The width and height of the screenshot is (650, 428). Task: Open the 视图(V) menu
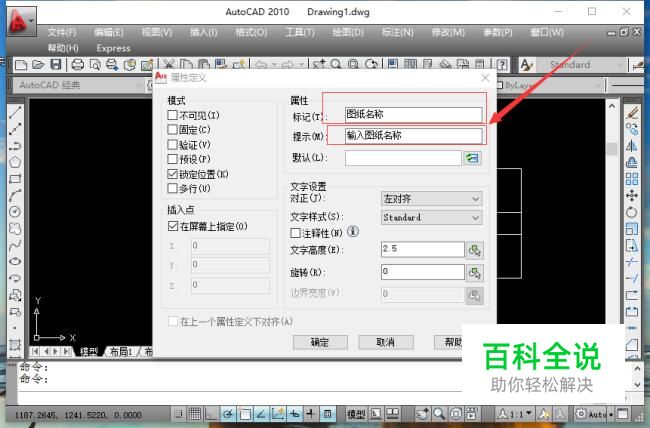click(x=157, y=32)
